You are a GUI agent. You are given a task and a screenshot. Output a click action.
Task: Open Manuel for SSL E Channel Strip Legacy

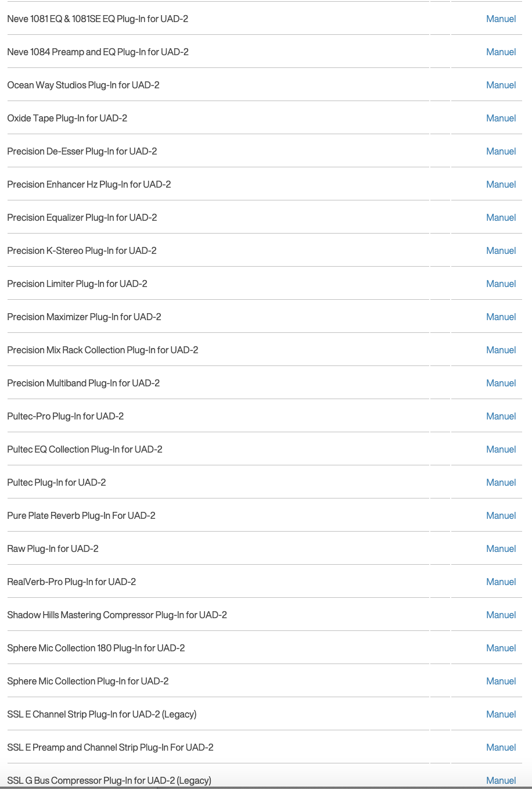coord(501,714)
